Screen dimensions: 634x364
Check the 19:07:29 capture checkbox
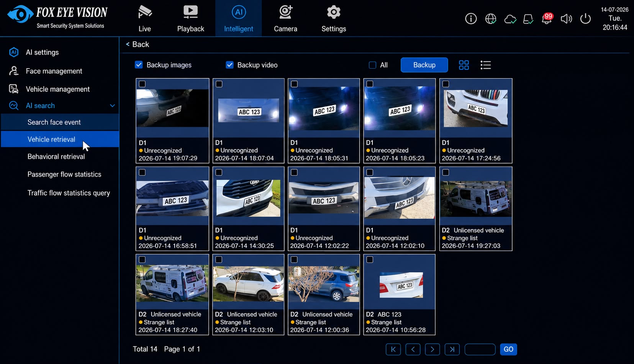coord(142,84)
